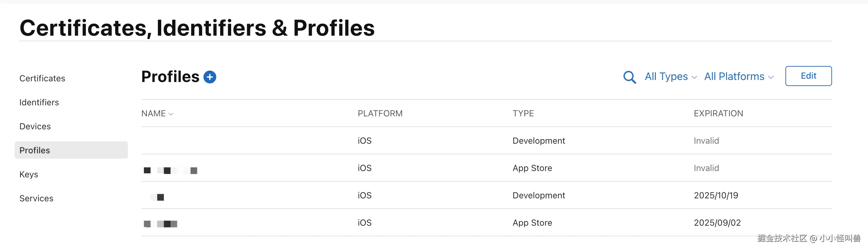Click the Certificates, Identifiers & Profiles heading
The image size is (868, 250).
point(197,28)
